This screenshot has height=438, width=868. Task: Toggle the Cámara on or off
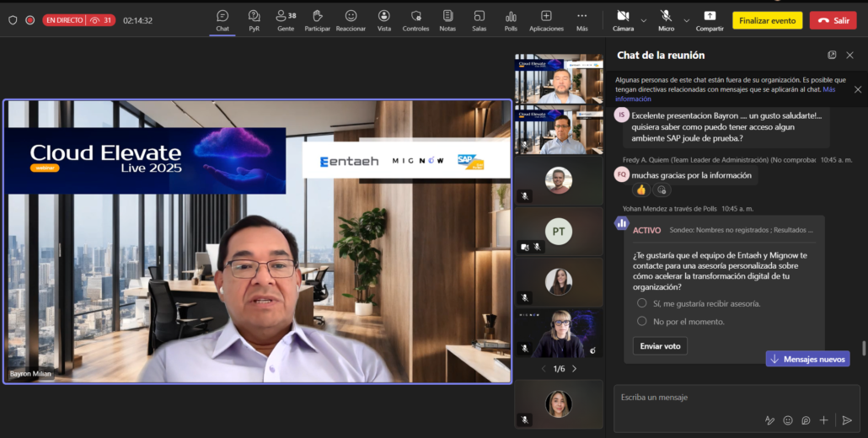click(x=623, y=19)
